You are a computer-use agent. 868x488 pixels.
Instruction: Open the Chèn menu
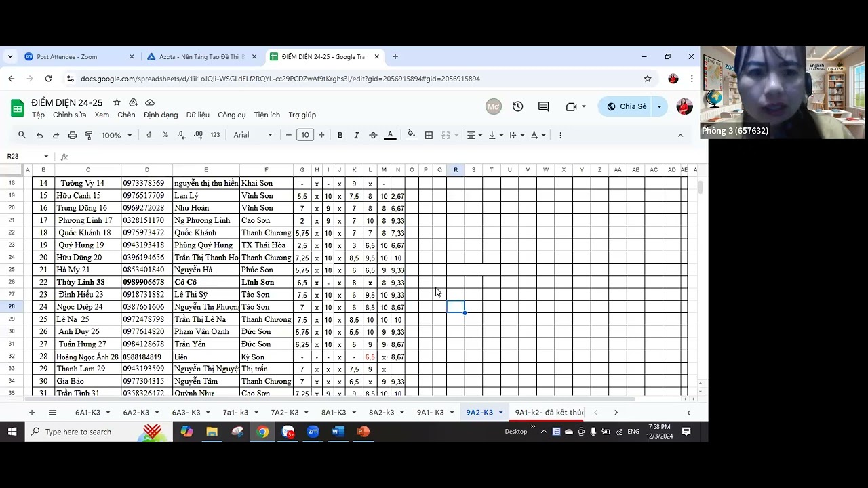pos(126,115)
